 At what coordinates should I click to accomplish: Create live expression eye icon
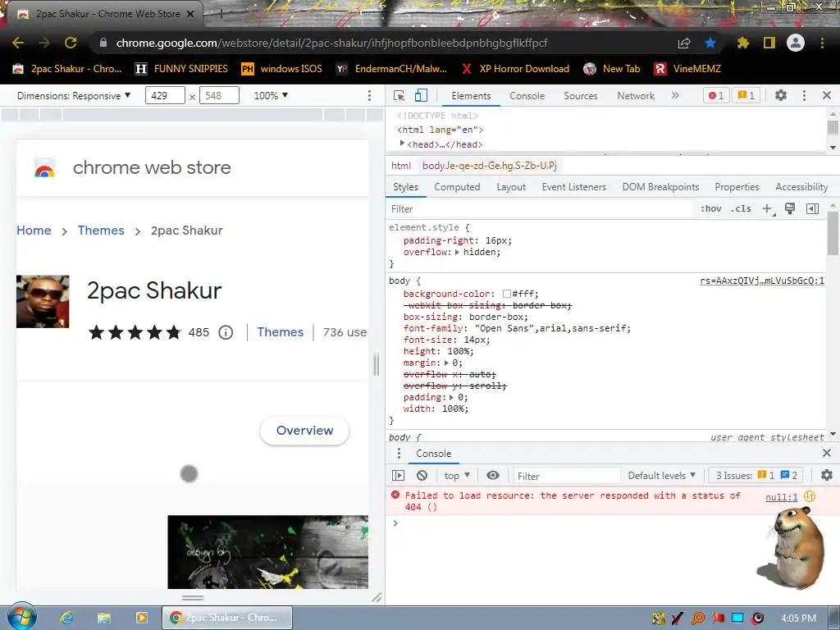[x=493, y=475]
